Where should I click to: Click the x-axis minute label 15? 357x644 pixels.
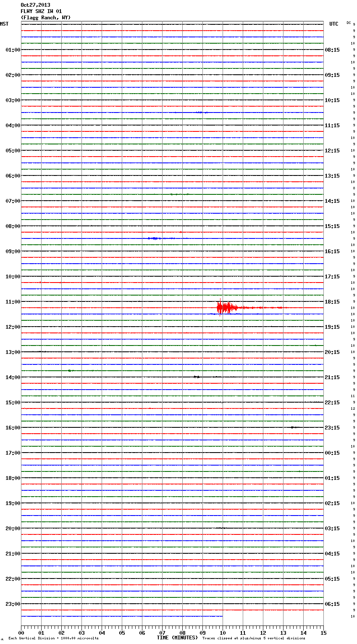click(323, 633)
